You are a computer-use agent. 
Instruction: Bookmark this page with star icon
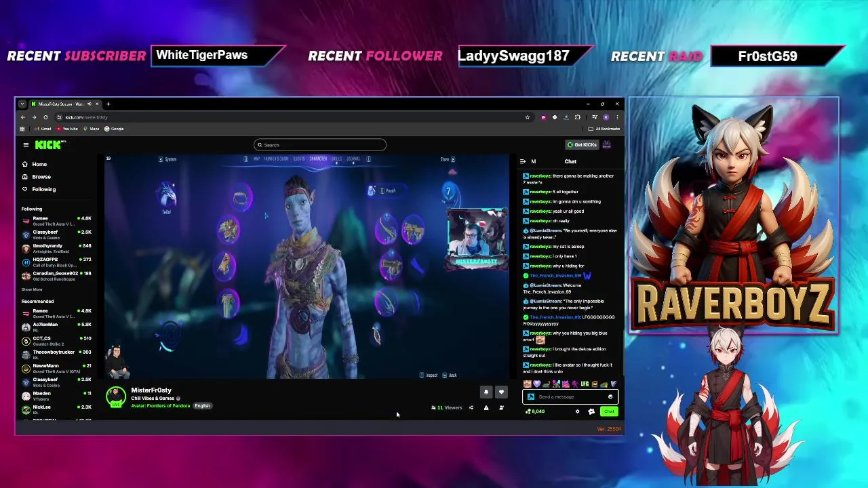(527, 117)
